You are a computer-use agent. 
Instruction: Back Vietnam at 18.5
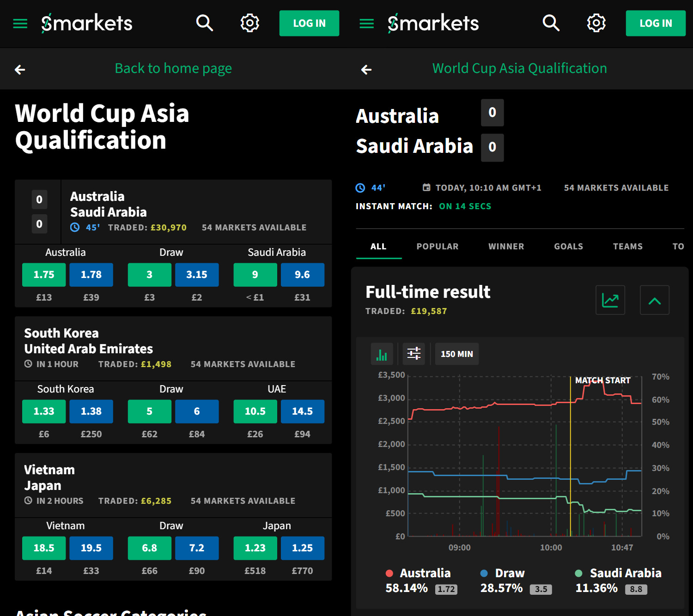point(44,548)
